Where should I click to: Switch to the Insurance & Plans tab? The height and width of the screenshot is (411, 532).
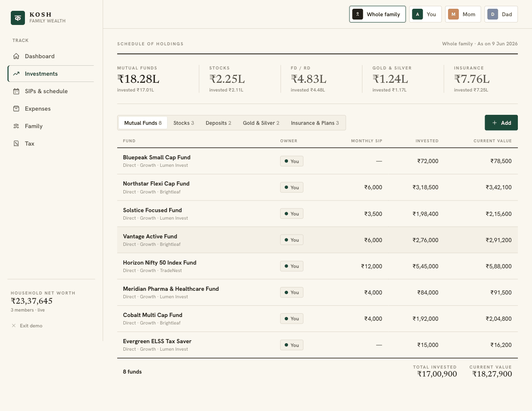(x=315, y=123)
